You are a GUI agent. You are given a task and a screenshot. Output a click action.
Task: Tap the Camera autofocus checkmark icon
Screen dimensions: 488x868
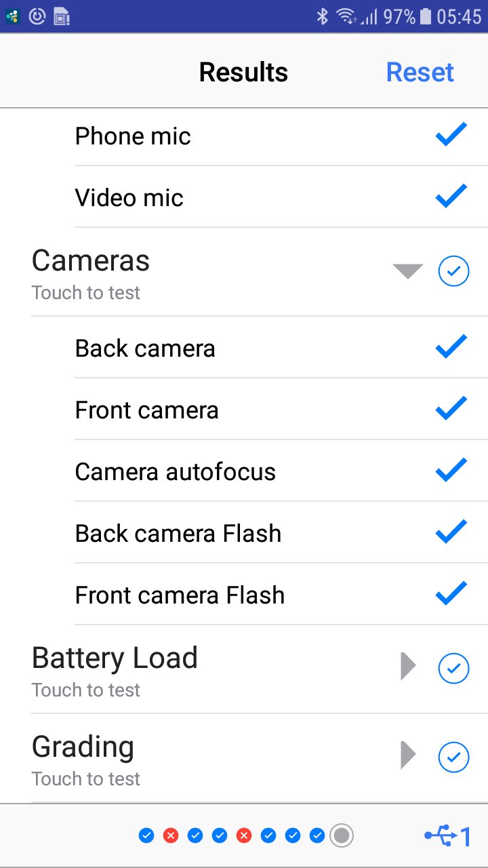451,471
